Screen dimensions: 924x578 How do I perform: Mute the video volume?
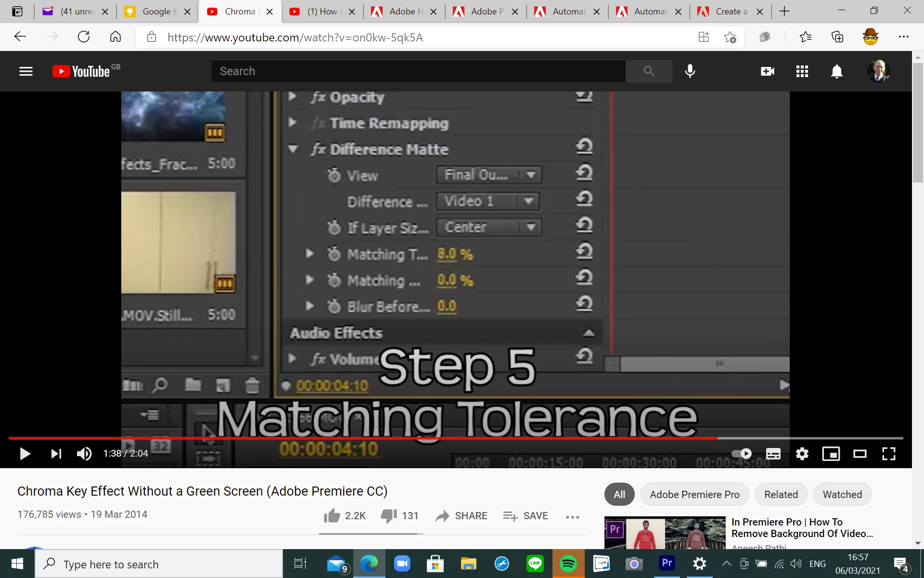[x=84, y=454]
